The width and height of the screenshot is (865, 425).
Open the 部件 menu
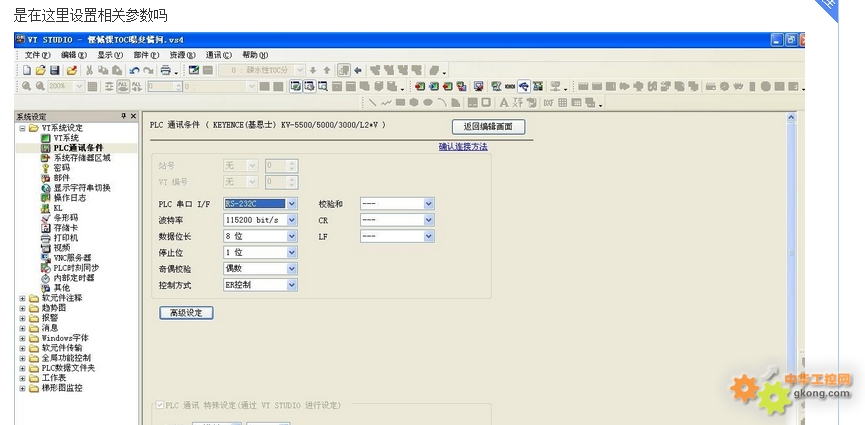click(x=146, y=55)
